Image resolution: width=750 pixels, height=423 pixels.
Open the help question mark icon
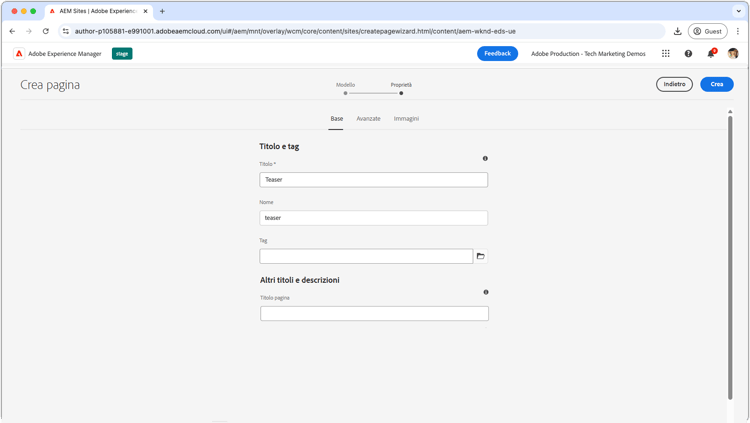point(688,54)
